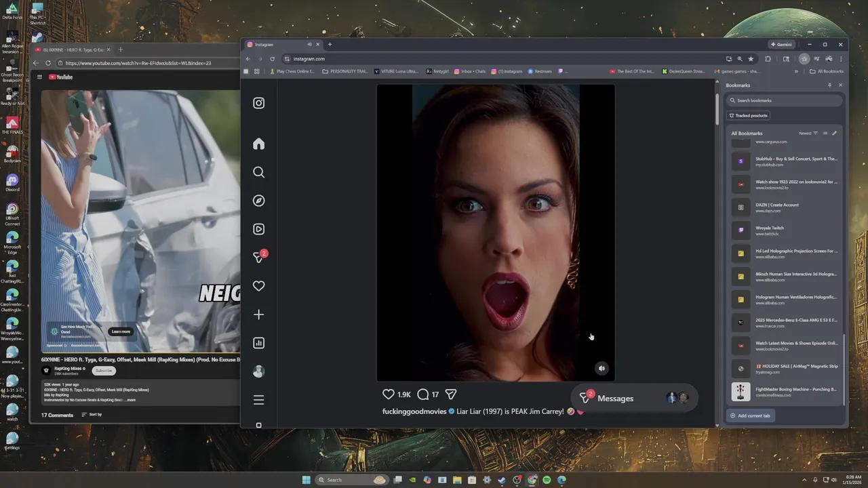Open DAZN | Create Account bookmark

pos(785,207)
